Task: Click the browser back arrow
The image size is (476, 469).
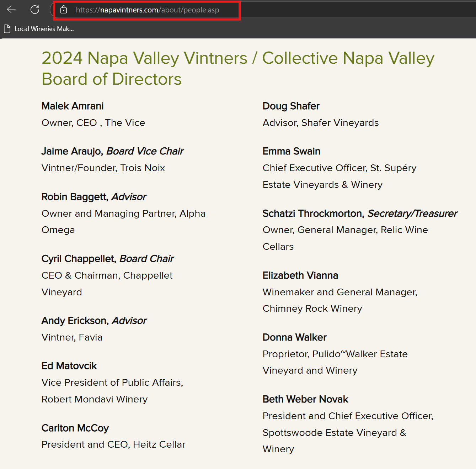Action: tap(11, 10)
